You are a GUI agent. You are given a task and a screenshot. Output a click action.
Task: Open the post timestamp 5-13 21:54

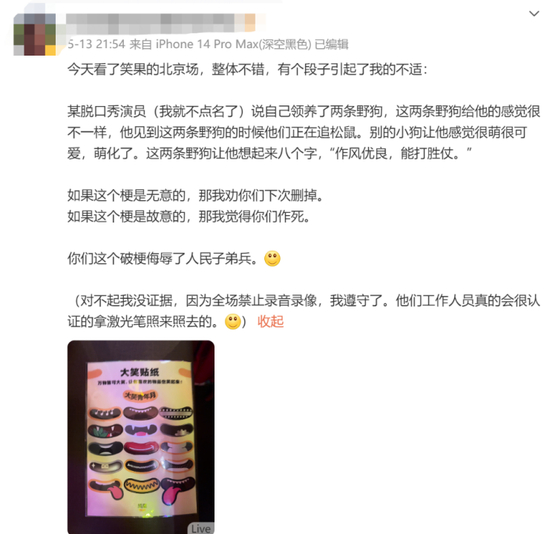(96, 45)
